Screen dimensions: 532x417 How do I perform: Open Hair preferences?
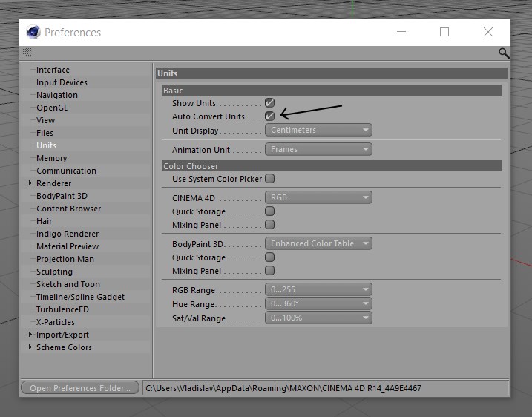tap(44, 221)
